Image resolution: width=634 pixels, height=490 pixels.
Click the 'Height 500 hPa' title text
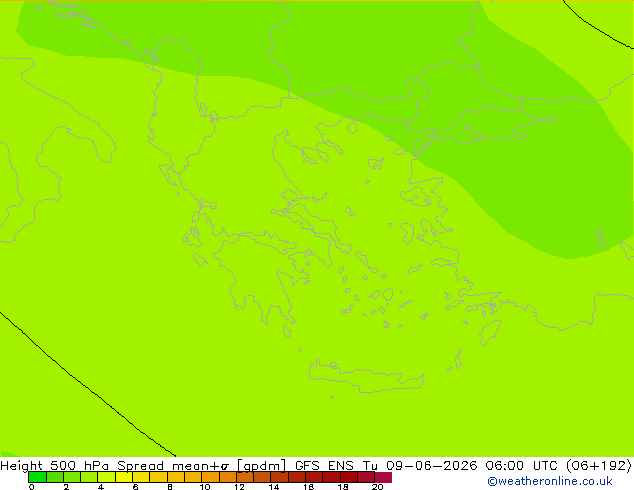[x=55, y=465]
